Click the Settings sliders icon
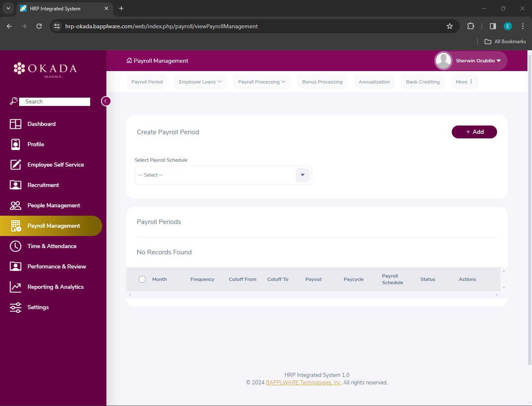The image size is (532, 406). pyautogui.click(x=15, y=307)
